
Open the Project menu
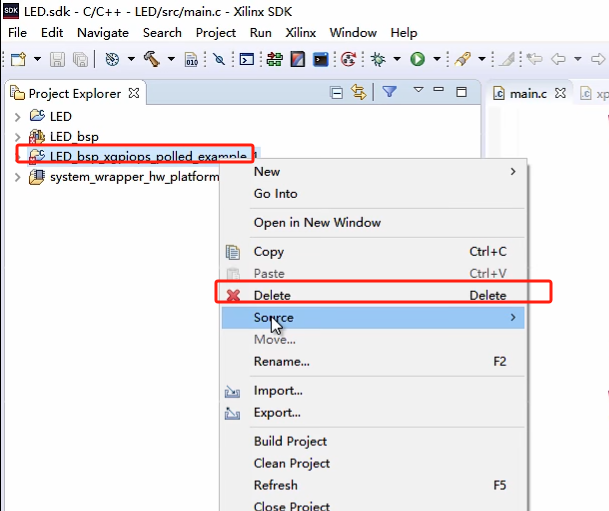pos(216,33)
